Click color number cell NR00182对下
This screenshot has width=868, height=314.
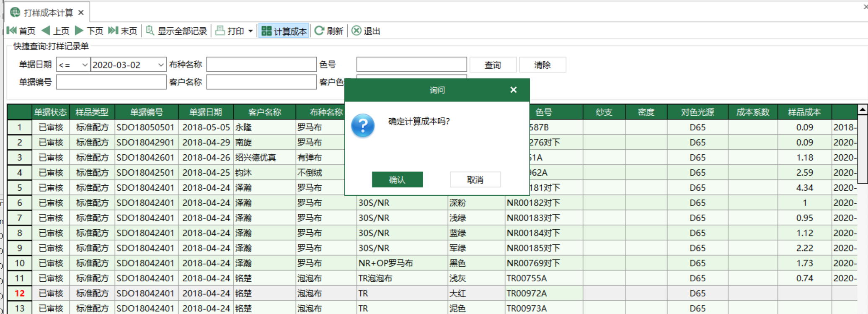tap(544, 203)
